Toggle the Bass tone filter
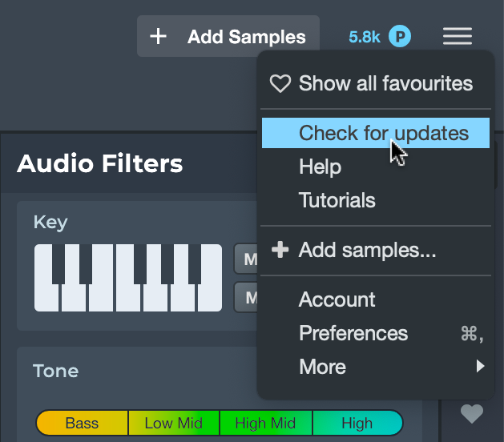This screenshot has height=442, width=504. pyautogui.click(x=82, y=423)
